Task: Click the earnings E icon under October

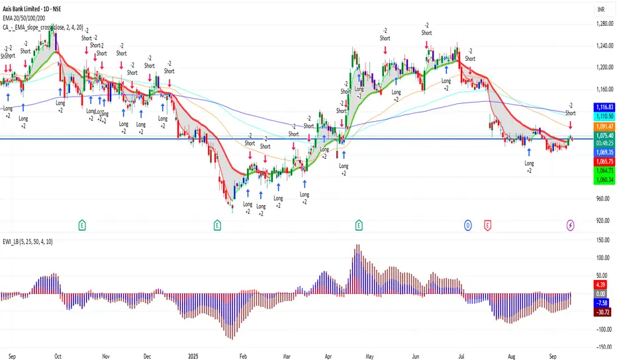Action: coord(82,225)
